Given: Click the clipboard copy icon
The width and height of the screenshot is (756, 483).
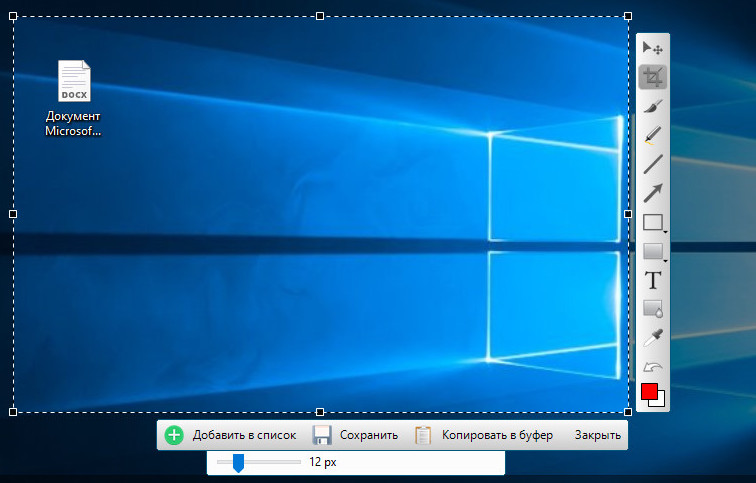Looking at the screenshot, I should click(423, 435).
